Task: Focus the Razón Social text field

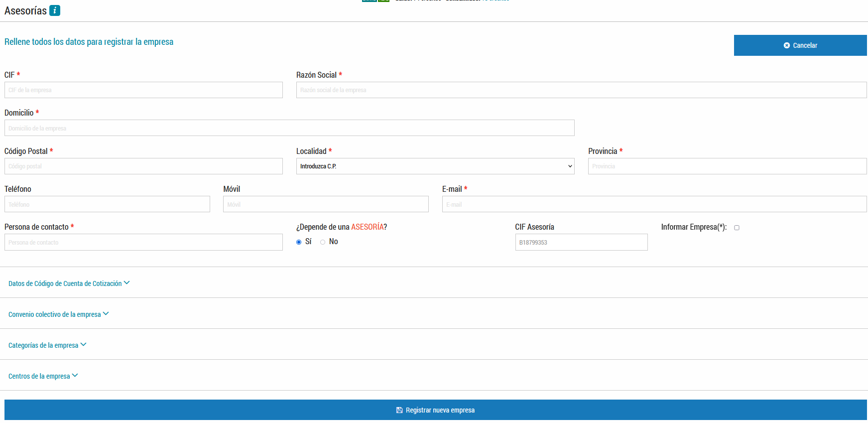Action: (581, 90)
